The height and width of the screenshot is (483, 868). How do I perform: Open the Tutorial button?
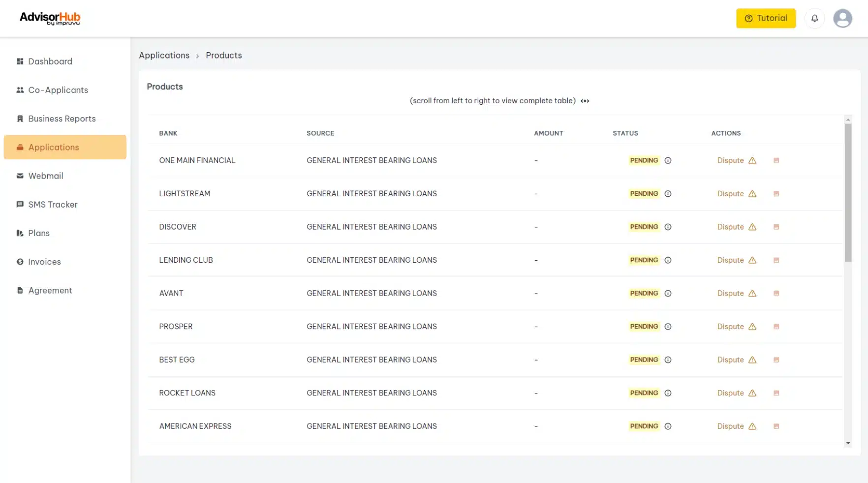[x=766, y=18]
